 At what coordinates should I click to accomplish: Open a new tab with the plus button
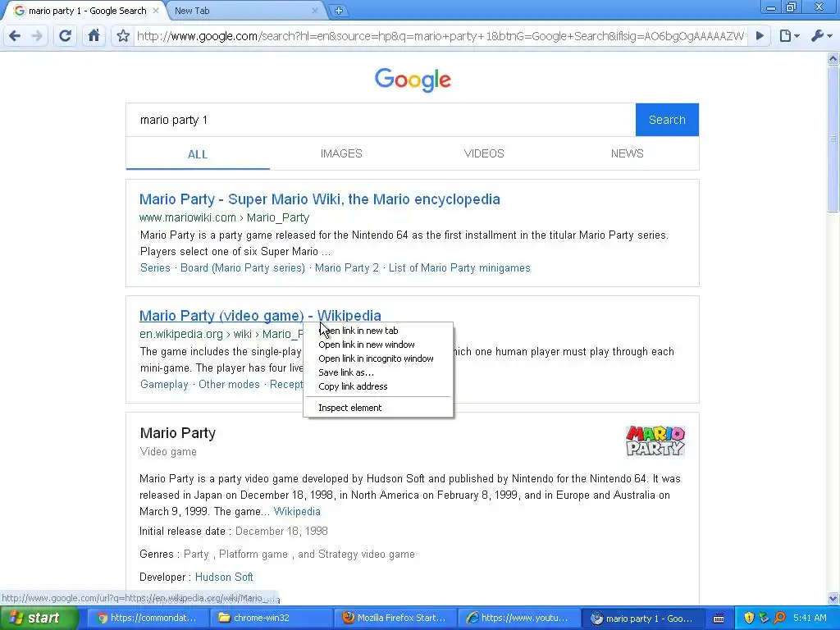(339, 11)
